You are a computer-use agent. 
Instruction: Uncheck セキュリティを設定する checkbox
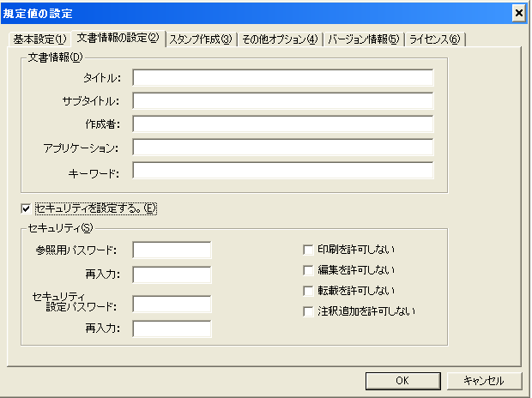coord(26,208)
